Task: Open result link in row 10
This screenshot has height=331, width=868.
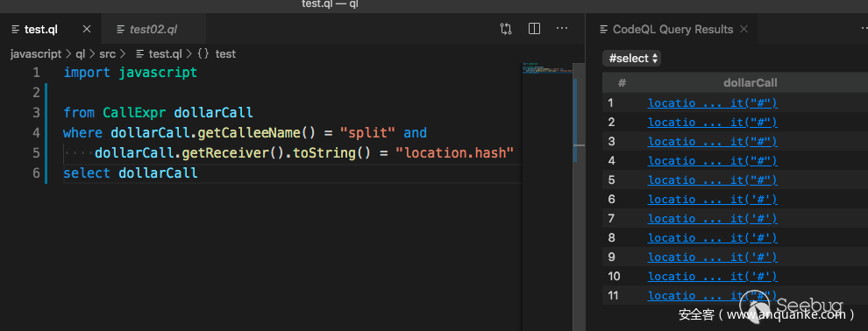Action: coord(713,277)
